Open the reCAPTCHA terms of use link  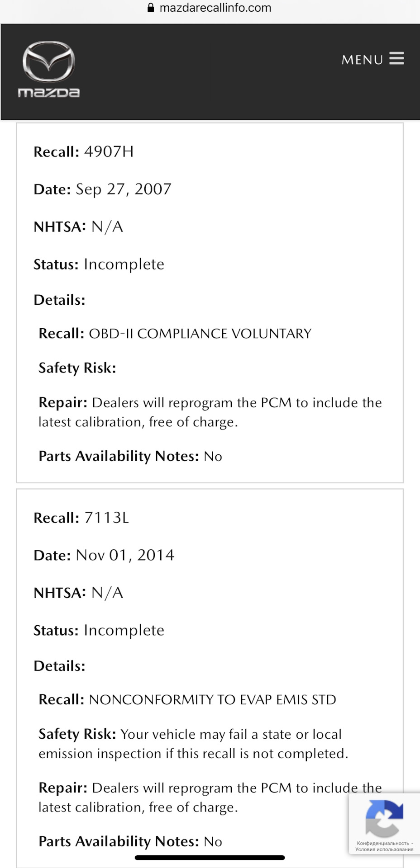click(384, 849)
